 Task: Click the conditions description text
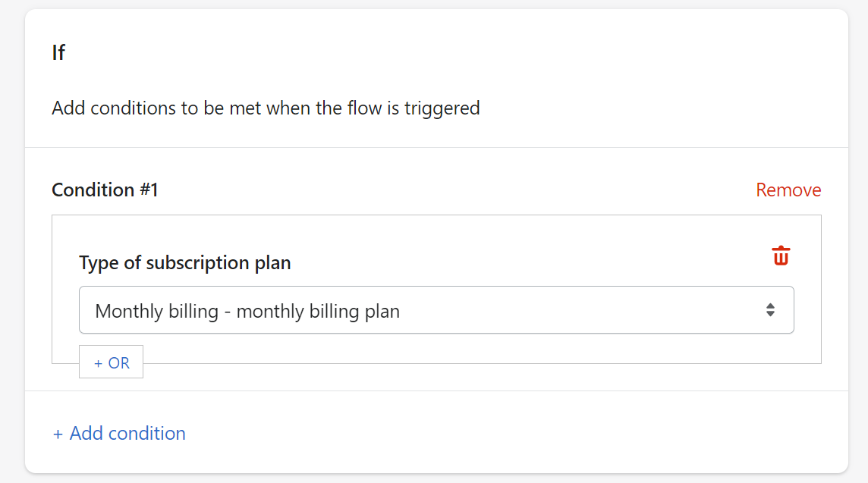coord(266,108)
